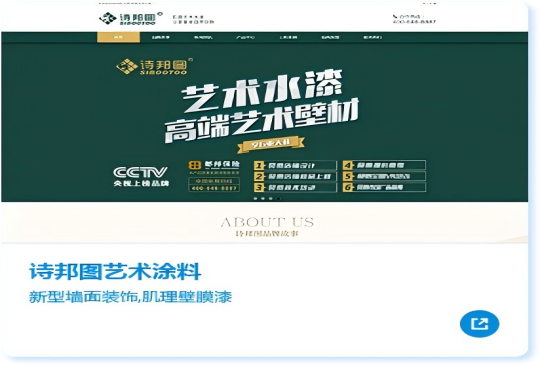
Task: Click the hotline number box on banner
Action: (214, 184)
